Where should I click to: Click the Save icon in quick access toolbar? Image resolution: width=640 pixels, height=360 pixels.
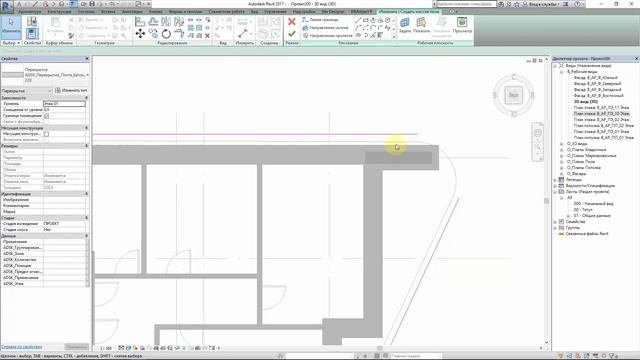(x=92, y=4)
